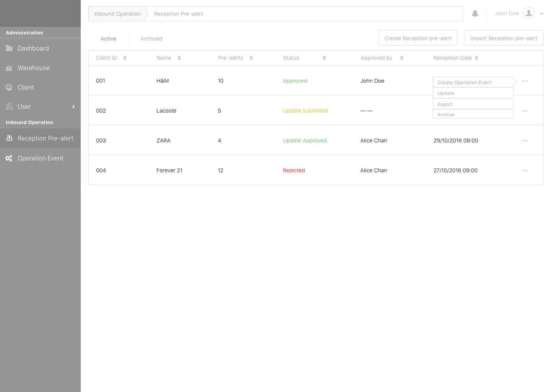
Task: Click Alice Chan in the ZARA row
Action: click(374, 140)
